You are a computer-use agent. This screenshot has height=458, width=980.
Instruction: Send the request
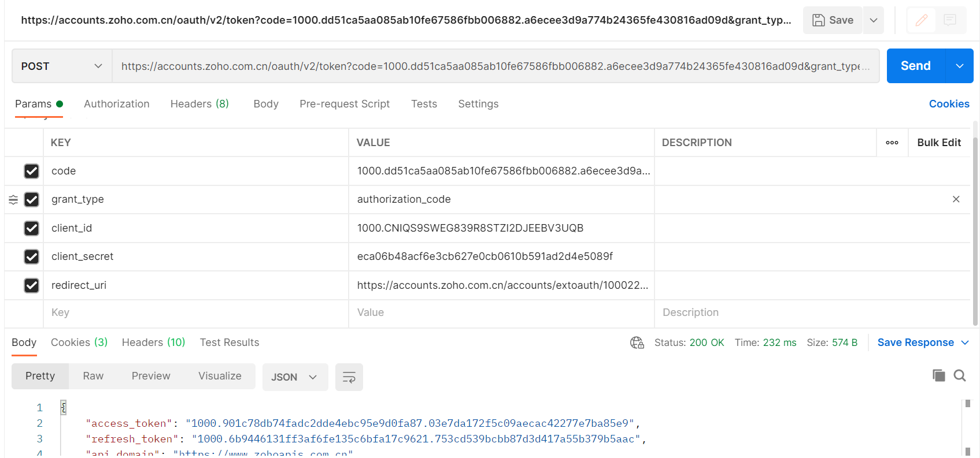(916, 66)
